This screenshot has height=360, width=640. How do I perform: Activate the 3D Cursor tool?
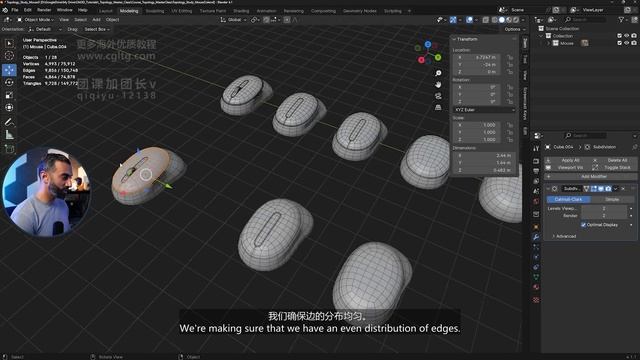coord(9,56)
